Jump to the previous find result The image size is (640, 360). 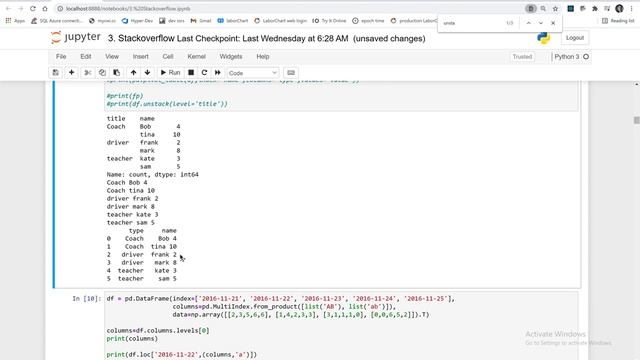[x=529, y=23]
